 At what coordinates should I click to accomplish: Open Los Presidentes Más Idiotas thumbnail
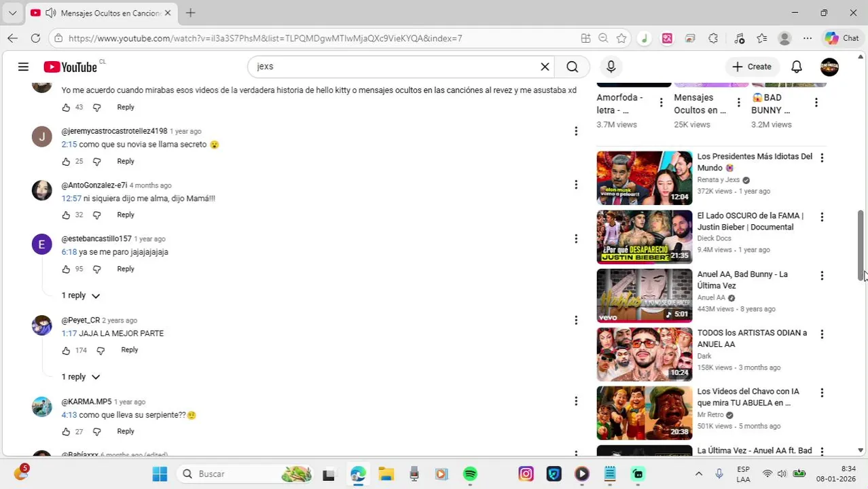point(645,178)
